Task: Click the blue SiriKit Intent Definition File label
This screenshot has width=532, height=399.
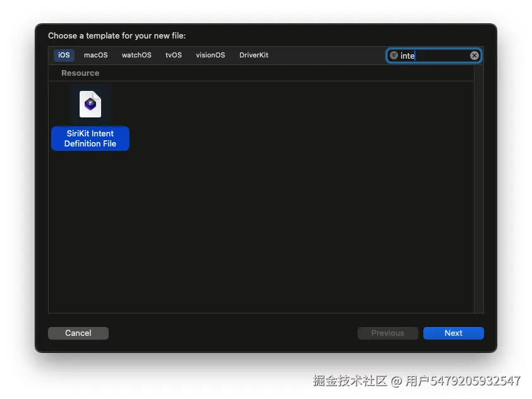Action: 90,138
